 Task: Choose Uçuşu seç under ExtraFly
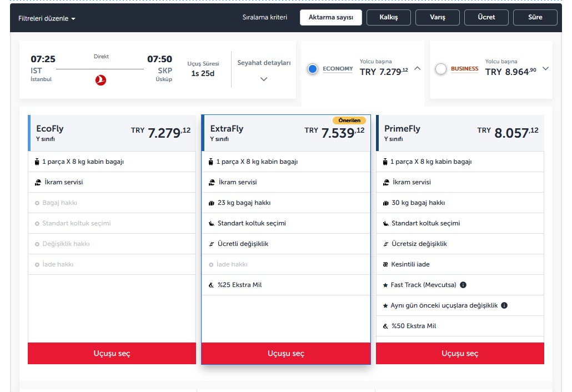click(x=285, y=353)
